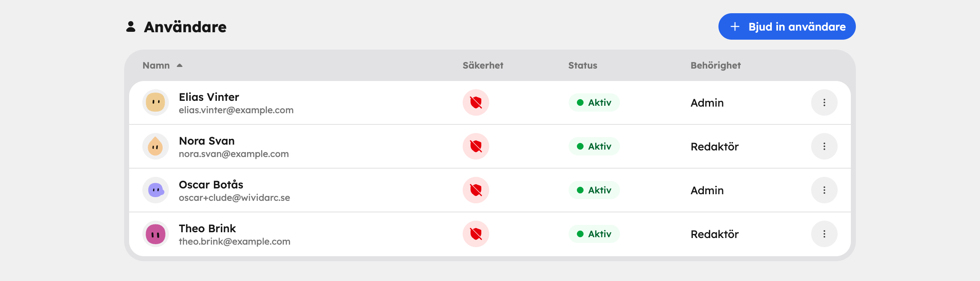Image resolution: width=980 pixels, height=281 pixels.
Task: Open the three-dot menu for Nora Svan
Action: click(x=824, y=146)
